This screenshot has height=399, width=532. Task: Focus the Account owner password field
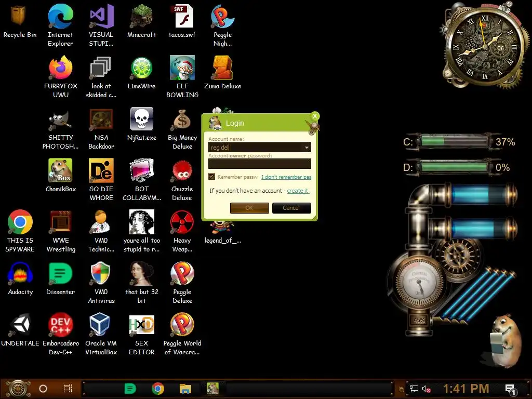coord(260,164)
